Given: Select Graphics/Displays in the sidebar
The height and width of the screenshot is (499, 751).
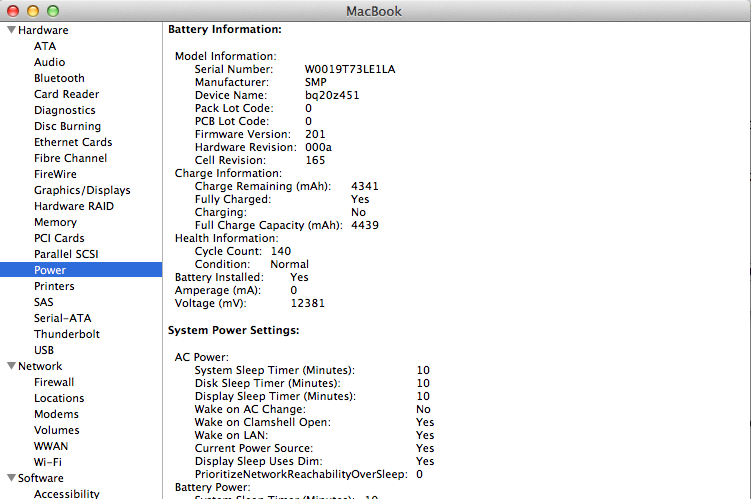Looking at the screenshot, I should pyautogui.click(x=82, y=190).
